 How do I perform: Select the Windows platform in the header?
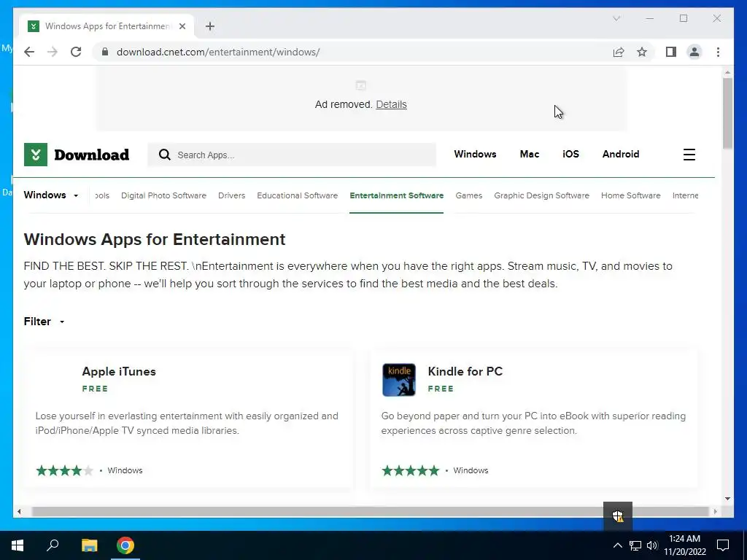(x=475, y=154)
